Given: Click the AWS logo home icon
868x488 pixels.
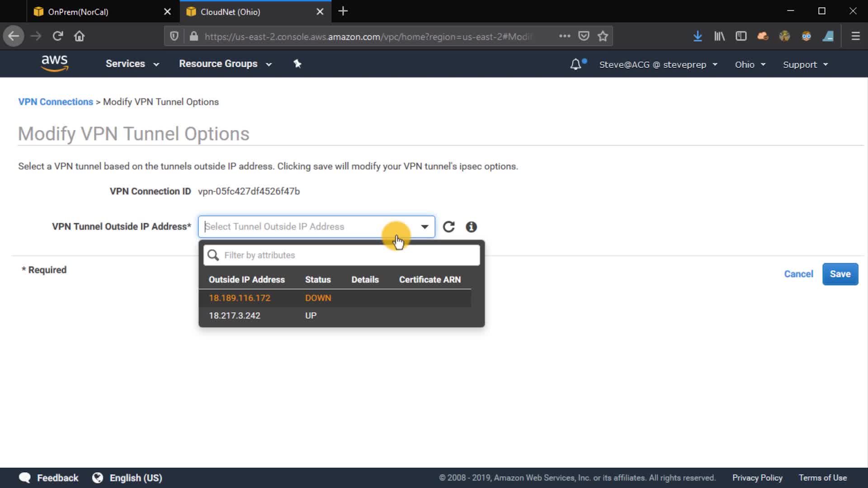Looking at the screenshot, I should click(54, 64).
